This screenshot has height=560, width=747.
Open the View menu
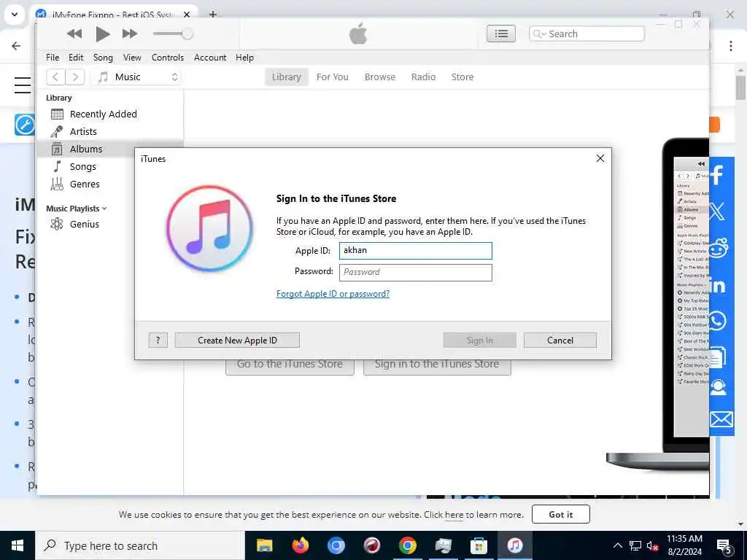click(x=132, y=58)
